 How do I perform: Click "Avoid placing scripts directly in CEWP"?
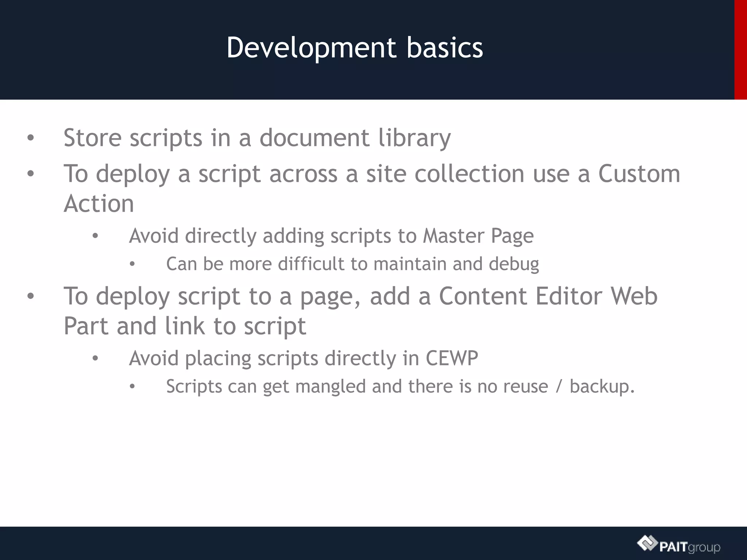(303, 358)
